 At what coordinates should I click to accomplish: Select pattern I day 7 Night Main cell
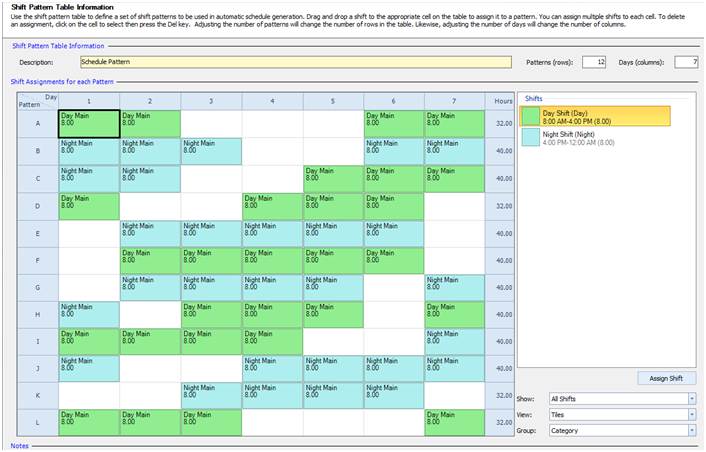[x=455, y=342]
